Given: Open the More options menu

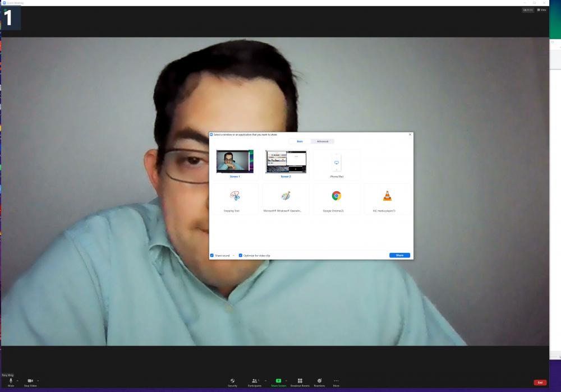Looking at the screenshot, I should (336, 383).
